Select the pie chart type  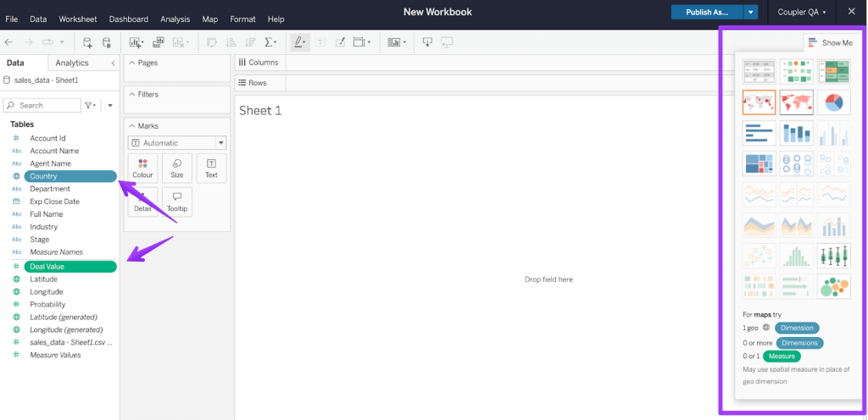tap(834, 102)
